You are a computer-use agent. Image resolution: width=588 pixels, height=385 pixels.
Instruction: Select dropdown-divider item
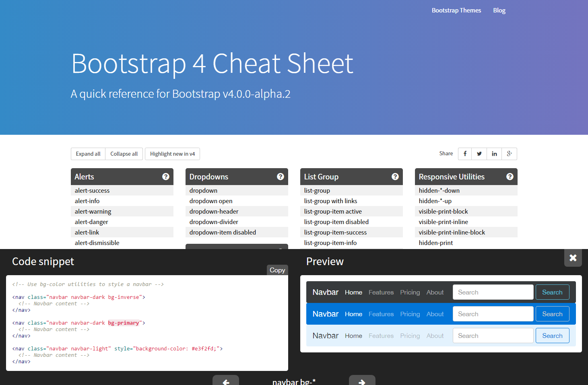coord(237,222)
